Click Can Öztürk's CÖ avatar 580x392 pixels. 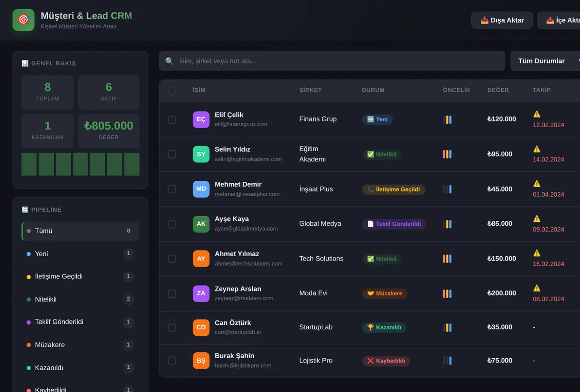click(x=201, y=327)
